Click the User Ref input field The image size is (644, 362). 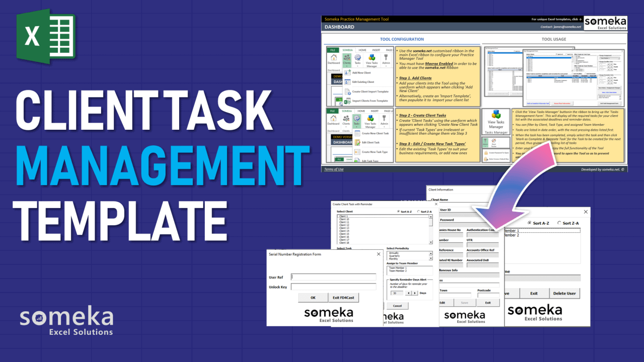(334, 277)
